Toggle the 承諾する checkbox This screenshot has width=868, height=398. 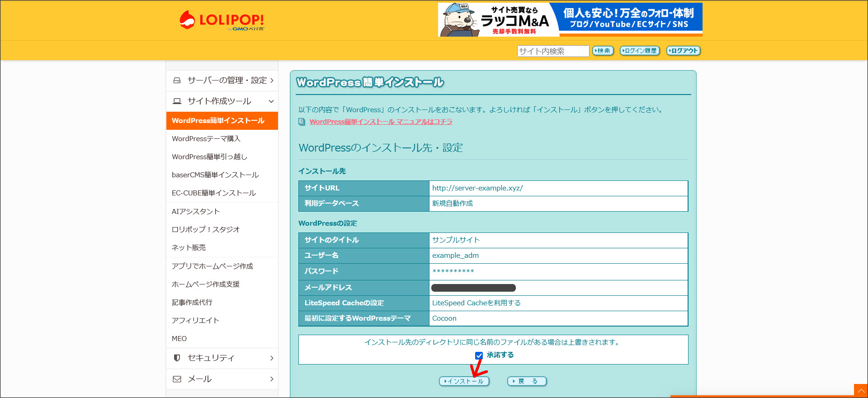[x=479, y=355]
